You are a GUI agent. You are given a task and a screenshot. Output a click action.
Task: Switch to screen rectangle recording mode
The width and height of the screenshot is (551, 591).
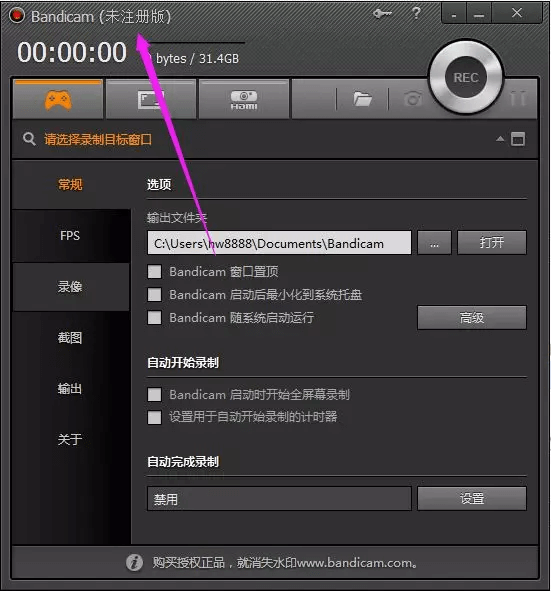151,100
